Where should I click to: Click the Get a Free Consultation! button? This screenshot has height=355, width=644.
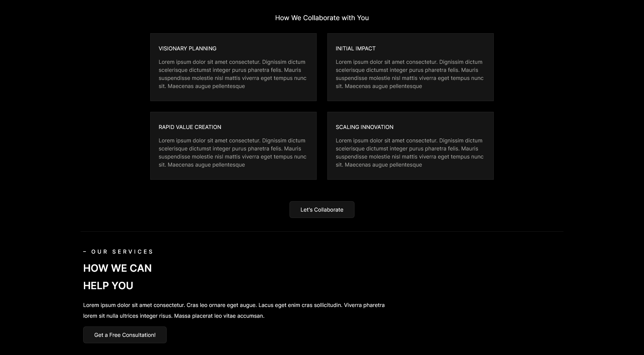(125, 335)
